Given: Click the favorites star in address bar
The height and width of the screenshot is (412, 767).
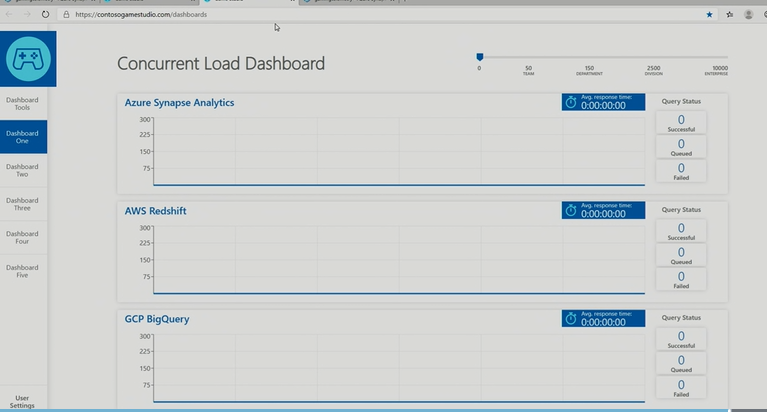Looking at the screenshot, I should coord(710,15).
